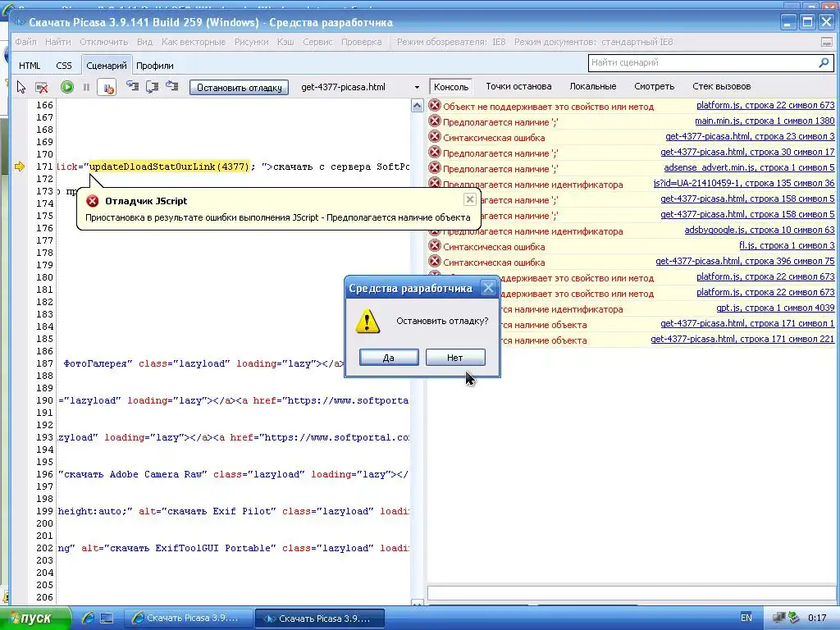Open the Рисунки menu
840x630 pixels.
coord(251,42)
